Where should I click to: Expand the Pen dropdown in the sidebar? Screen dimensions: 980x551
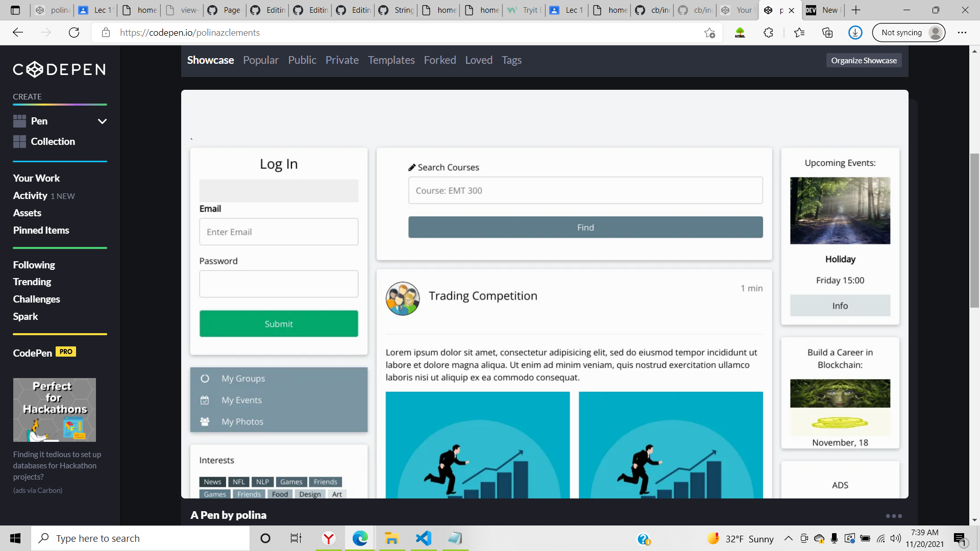tap(102, 121)
